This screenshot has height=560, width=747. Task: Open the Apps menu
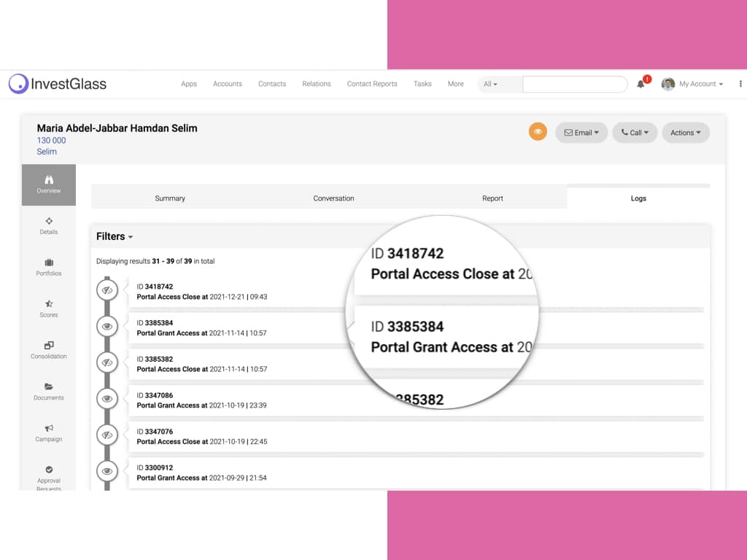point(189,84)
